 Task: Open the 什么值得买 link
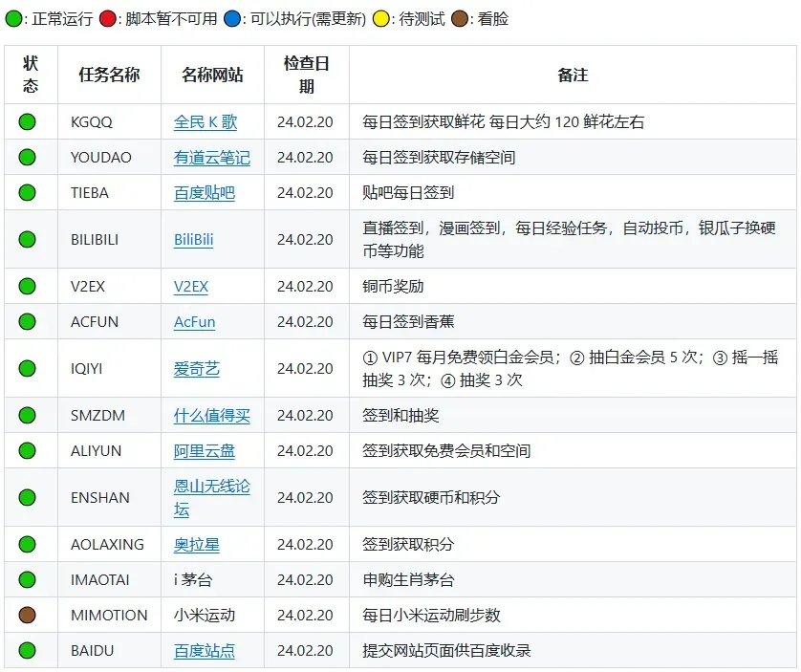[211, 415]
